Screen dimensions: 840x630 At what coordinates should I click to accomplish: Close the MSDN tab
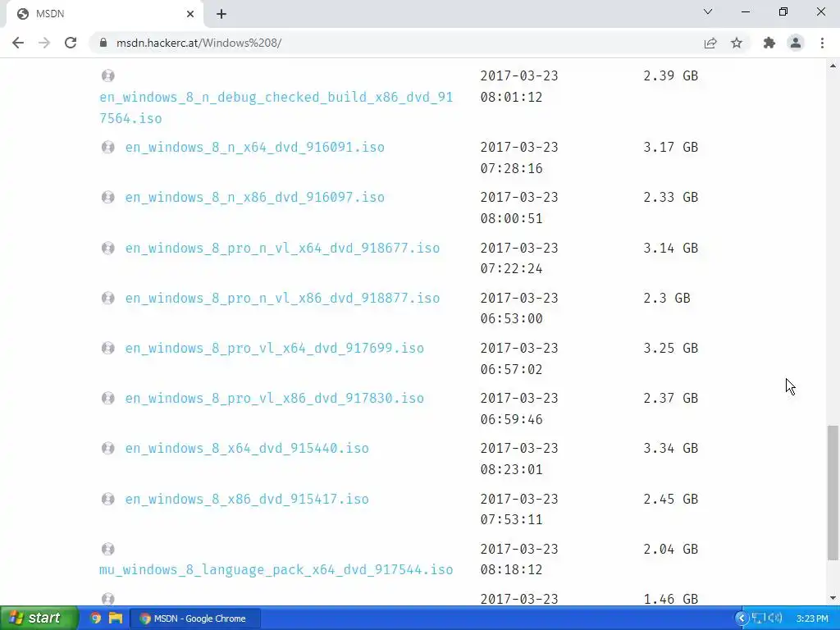coord(190,14)
